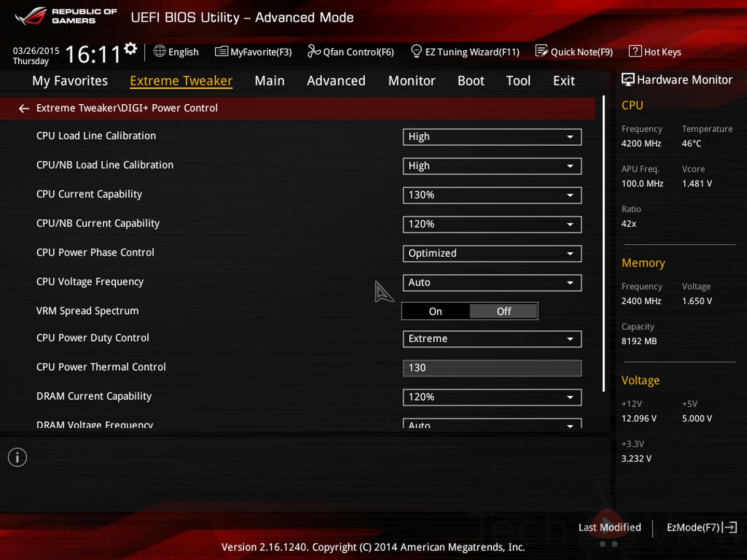Show the Hot Keys list

click(x=655, y=52)
